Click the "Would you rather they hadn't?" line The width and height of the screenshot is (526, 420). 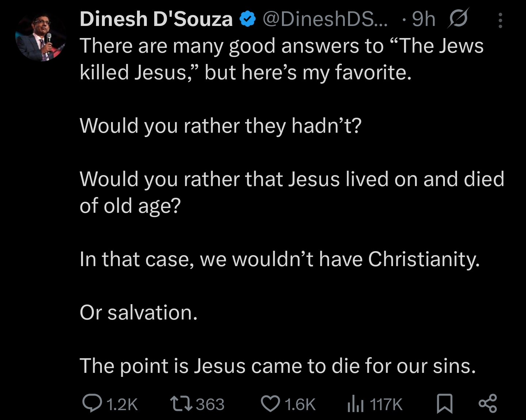[220, 125]
